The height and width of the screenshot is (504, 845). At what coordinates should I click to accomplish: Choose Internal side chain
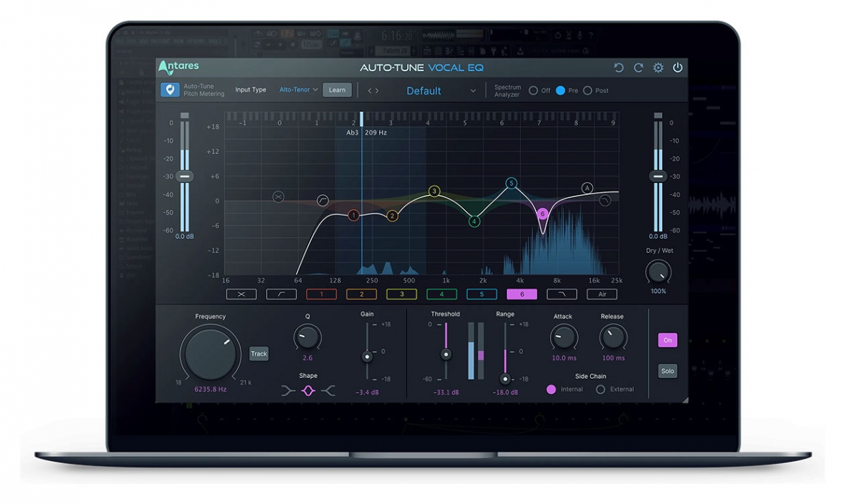[551, 389]
